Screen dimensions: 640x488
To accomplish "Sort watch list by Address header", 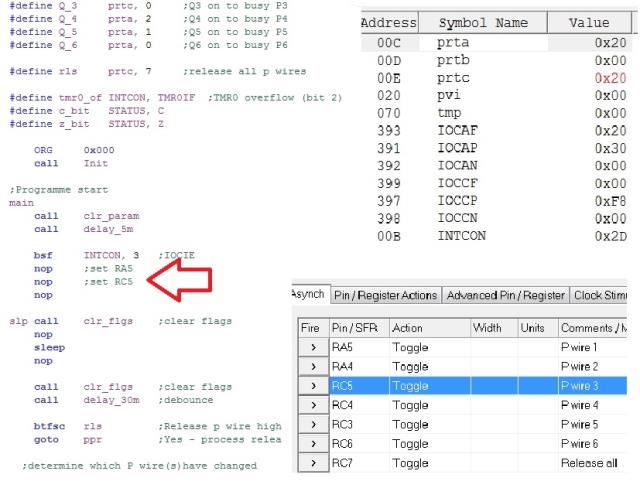I will tap(388, 23).
